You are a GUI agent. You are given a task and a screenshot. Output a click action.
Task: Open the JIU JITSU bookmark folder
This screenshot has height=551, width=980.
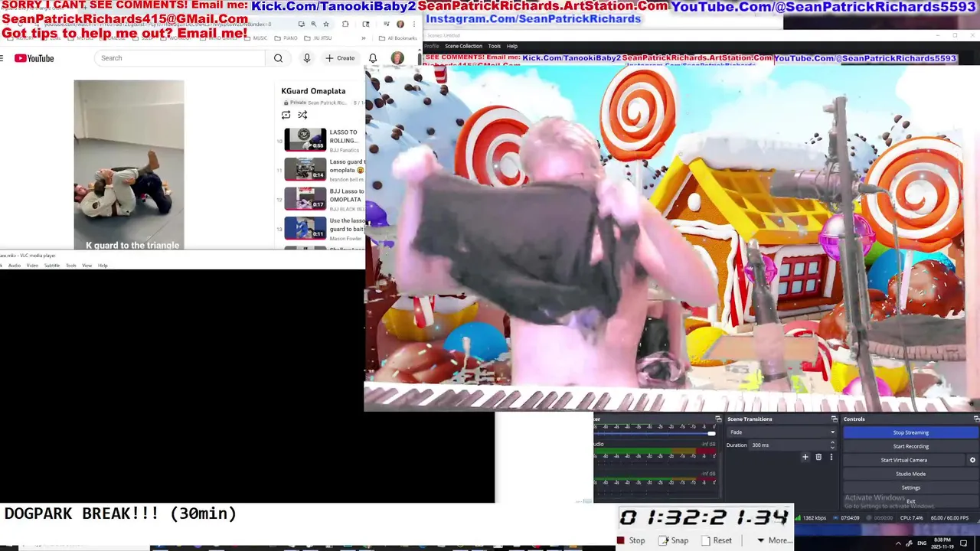[318, 37]
